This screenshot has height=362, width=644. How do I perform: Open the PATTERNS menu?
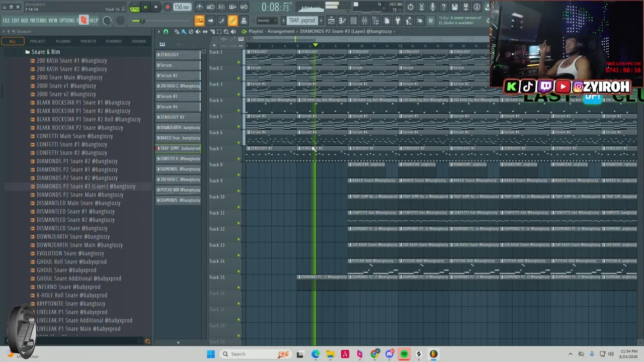click(38, 21)
